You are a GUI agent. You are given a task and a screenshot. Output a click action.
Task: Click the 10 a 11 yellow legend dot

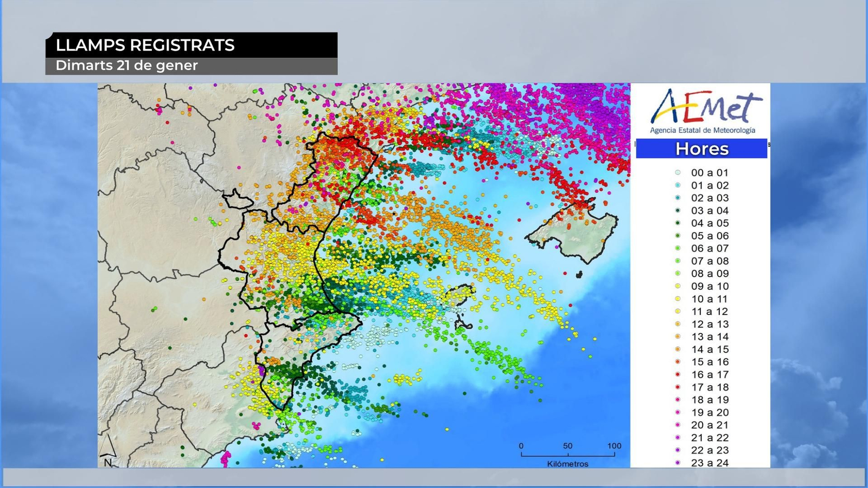[x=678, y=299]
